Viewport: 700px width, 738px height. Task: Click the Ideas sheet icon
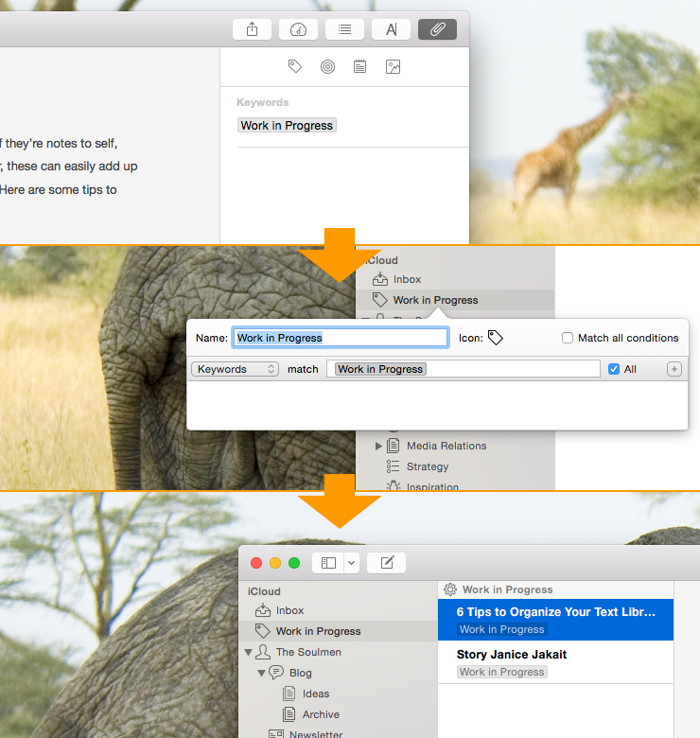(x=289, y=694)
